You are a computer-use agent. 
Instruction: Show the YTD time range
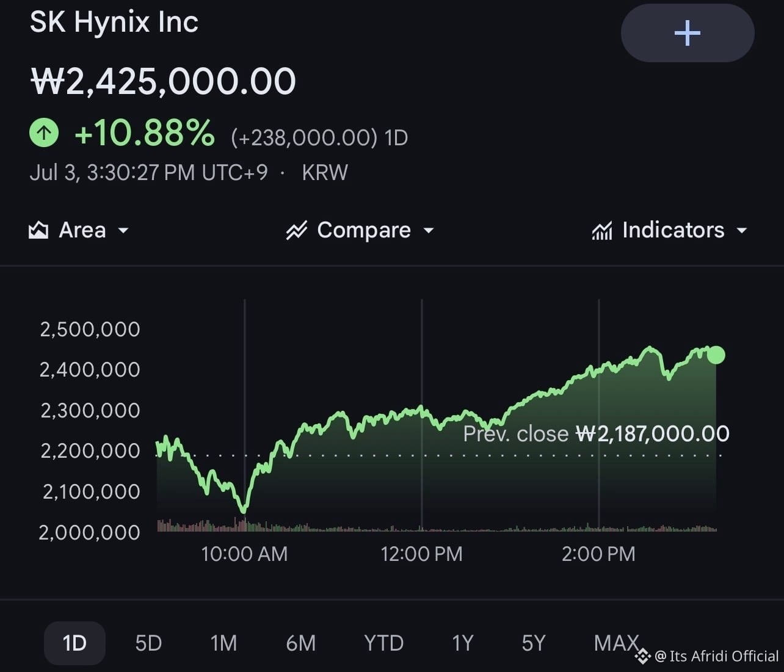click(384, 643)
